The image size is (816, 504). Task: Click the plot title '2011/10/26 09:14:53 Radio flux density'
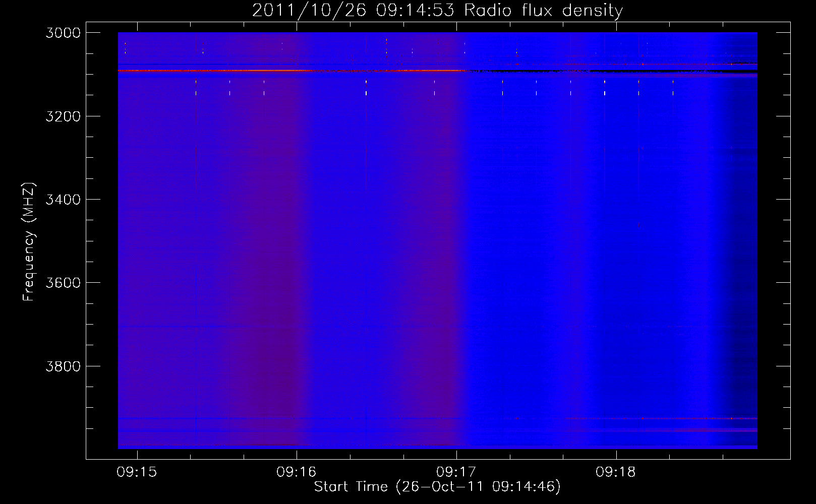pyautogui.click(x=437, y=10)
